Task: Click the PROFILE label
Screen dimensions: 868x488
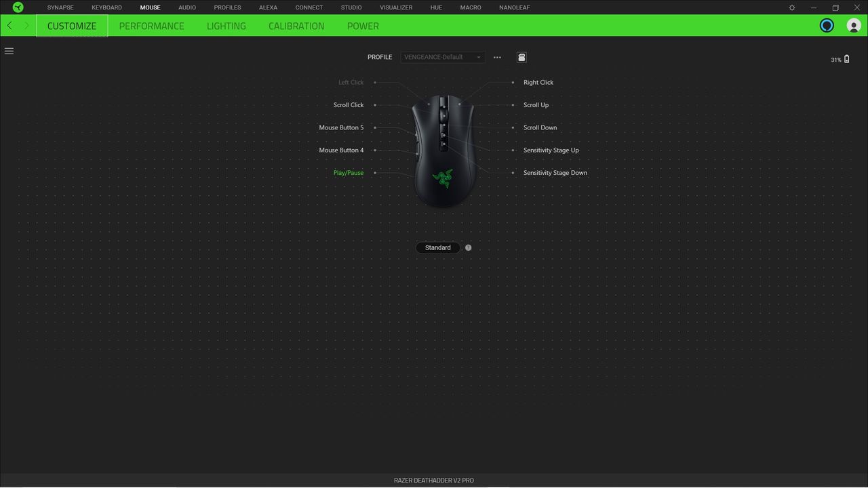Action: pos(380,57)
